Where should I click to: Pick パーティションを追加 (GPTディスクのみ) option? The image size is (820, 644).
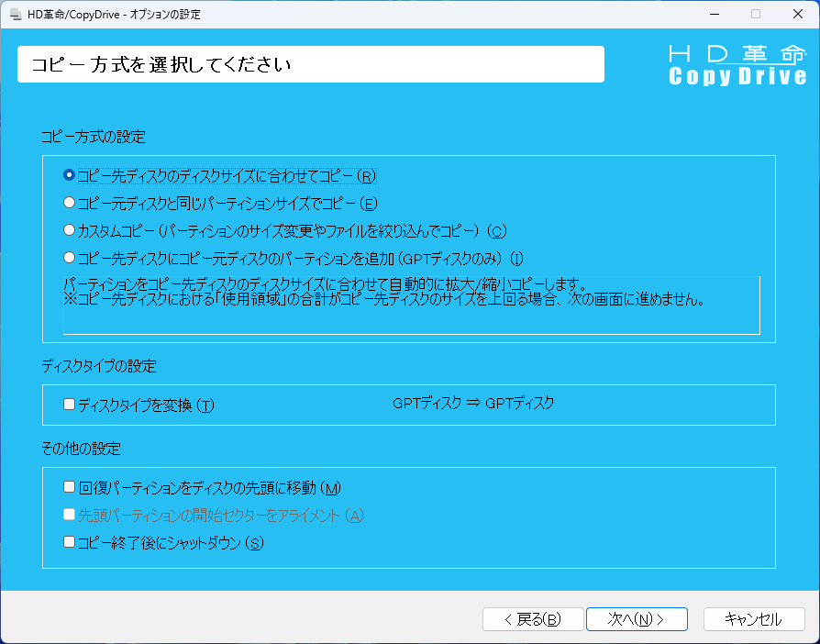tap(69, 258)
